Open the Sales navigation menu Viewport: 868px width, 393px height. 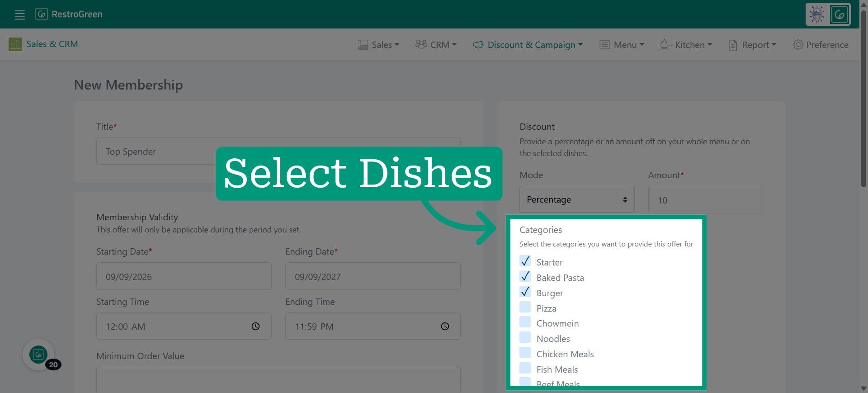tap(379, 45)
